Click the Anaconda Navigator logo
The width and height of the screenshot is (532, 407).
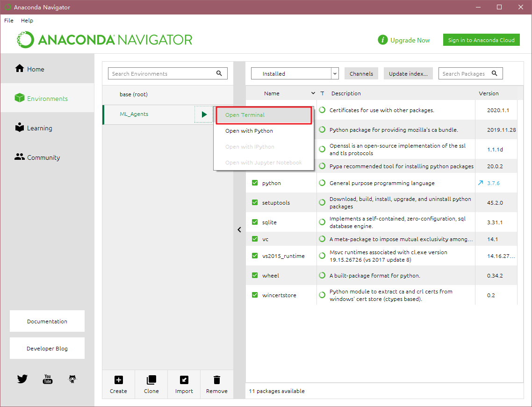coord(105,40)
